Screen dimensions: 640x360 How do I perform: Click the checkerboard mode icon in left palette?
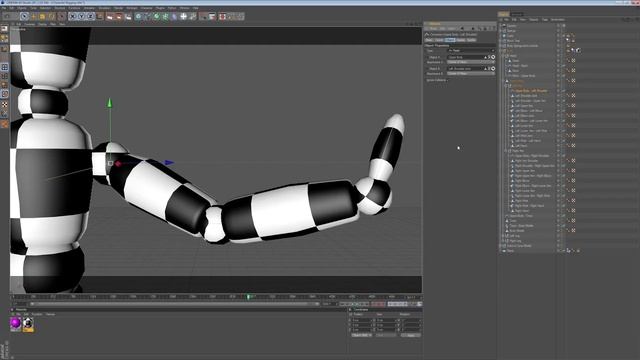coord(4,104)
